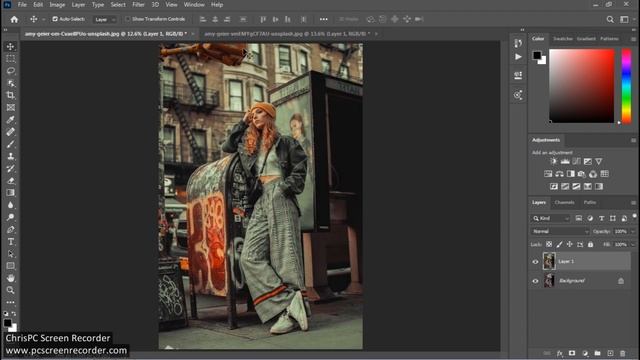Screen dimensions: 640x360
Task: Open the File menu
Action: point(22,5)
